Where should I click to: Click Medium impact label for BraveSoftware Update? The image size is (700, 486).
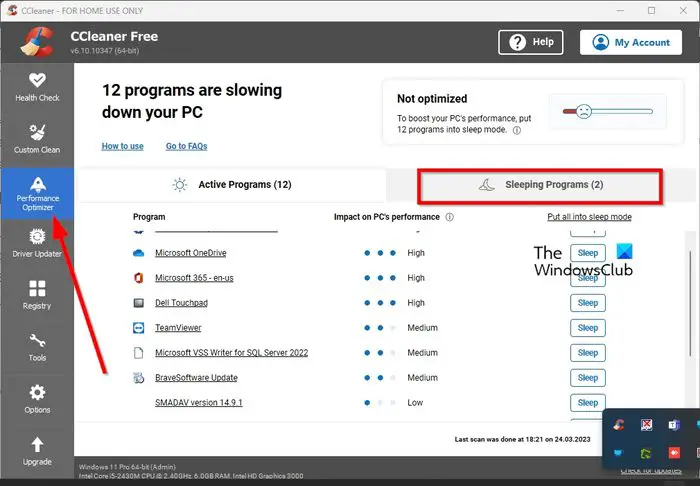point(422,378)
